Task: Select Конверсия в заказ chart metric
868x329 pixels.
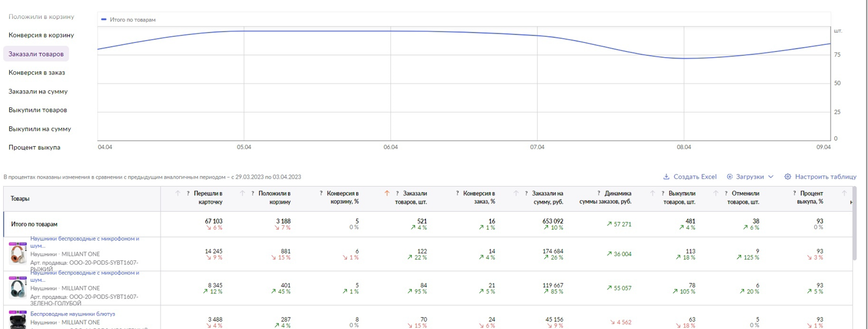Action: tap(37, 72)
